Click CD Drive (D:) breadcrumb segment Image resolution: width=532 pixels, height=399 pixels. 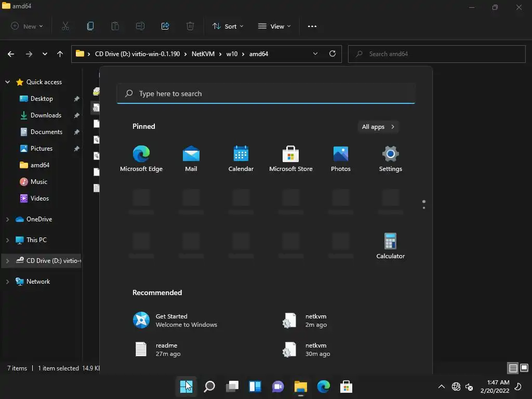click(137, 54)
